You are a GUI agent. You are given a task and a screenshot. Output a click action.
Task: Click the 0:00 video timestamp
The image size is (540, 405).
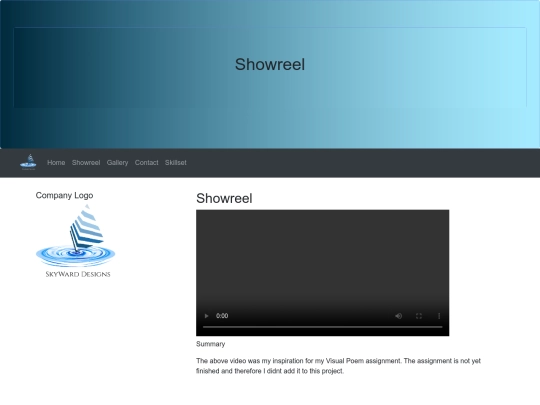(222, 316)
